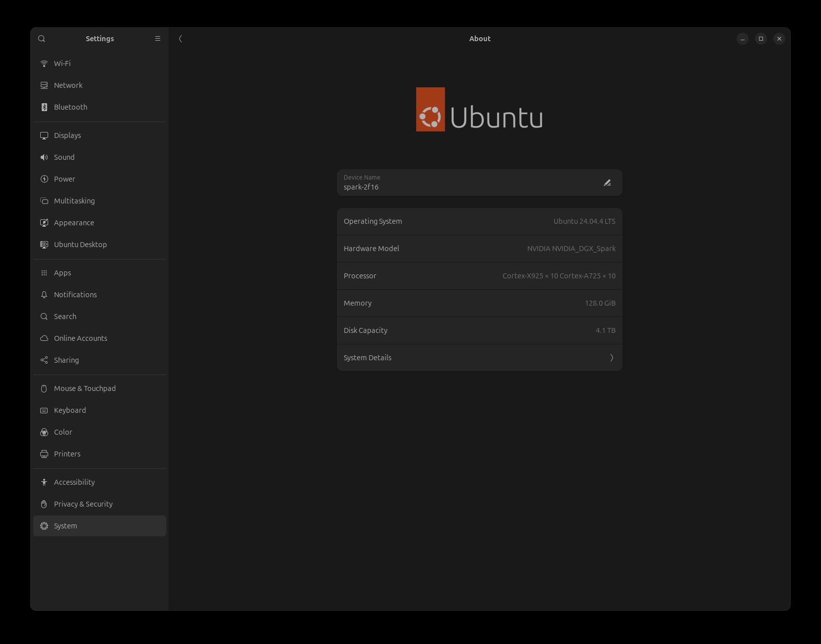Click the Notifications bell icon

tap(44, 295)
